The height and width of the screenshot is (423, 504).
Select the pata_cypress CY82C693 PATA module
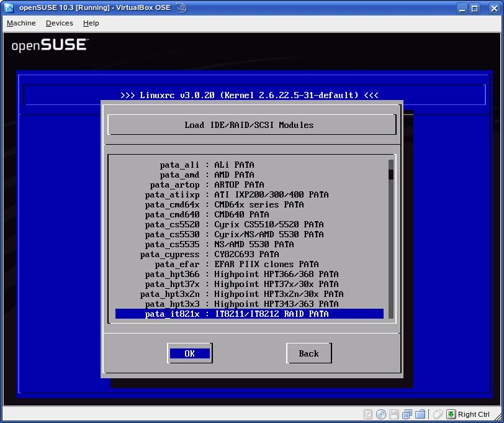[x=250, y=255]
